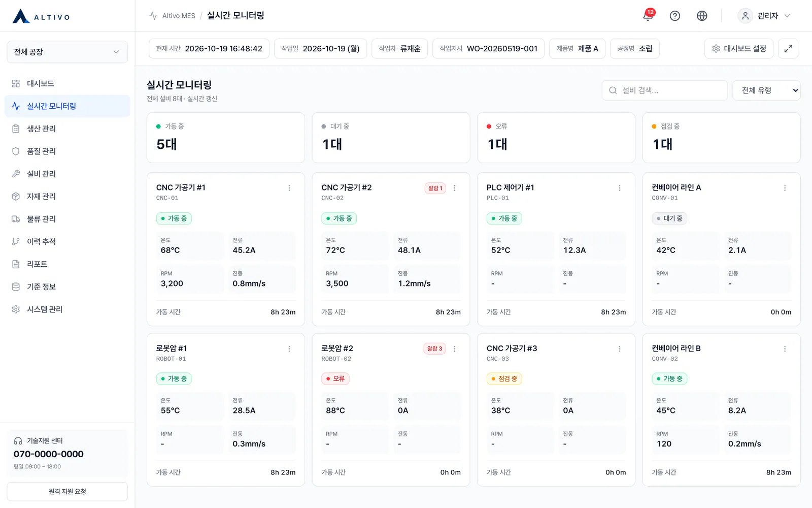Open the 전체 유형 type filter dropdown
Viewport: 812px width, 508px height.
tap(766, 90)
